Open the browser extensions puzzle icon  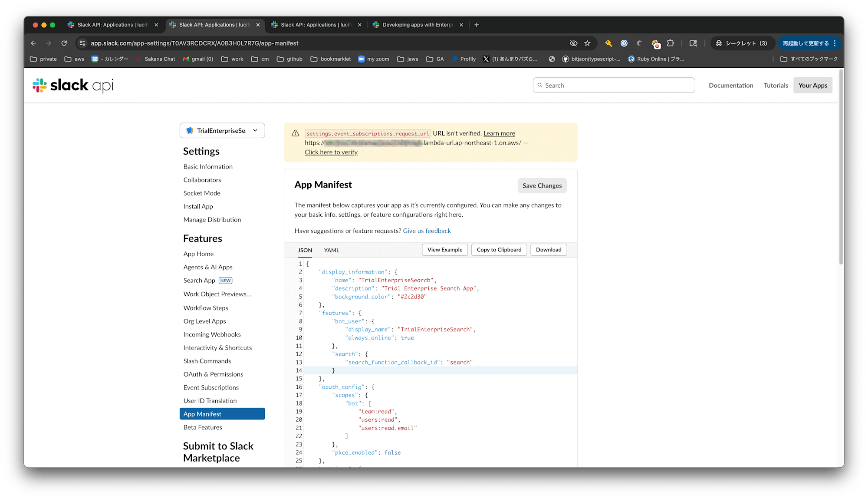(671, 43)
